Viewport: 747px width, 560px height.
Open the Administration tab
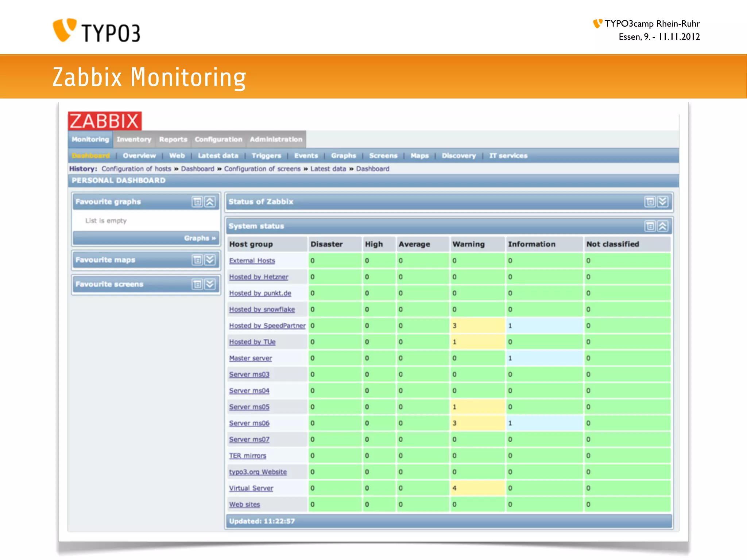coord(276,139)
